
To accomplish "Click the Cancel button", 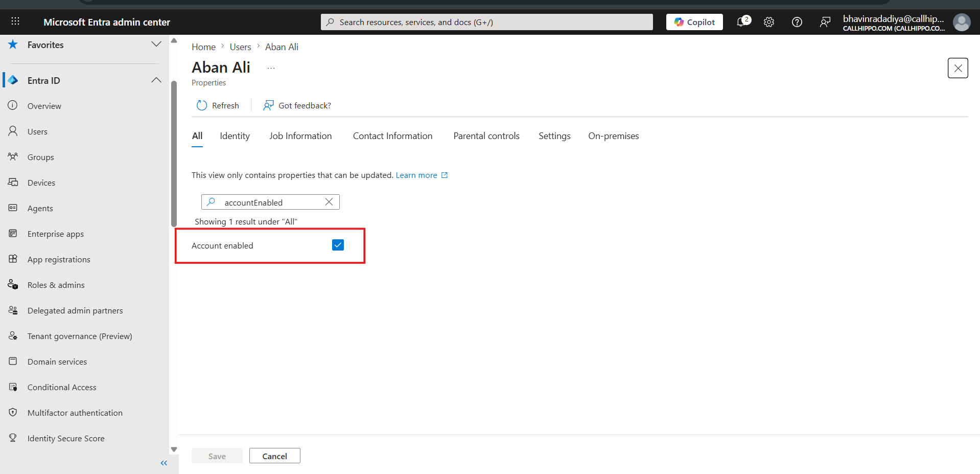I will tap(274, 456).
